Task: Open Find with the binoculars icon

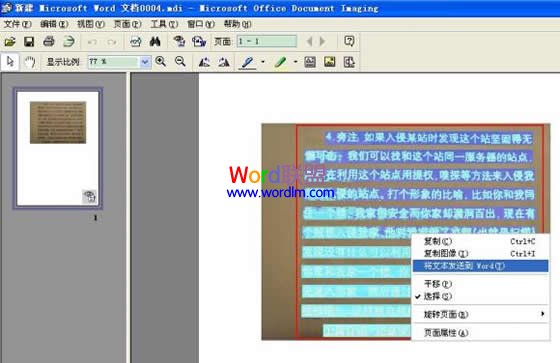Action: click(155, 42)
